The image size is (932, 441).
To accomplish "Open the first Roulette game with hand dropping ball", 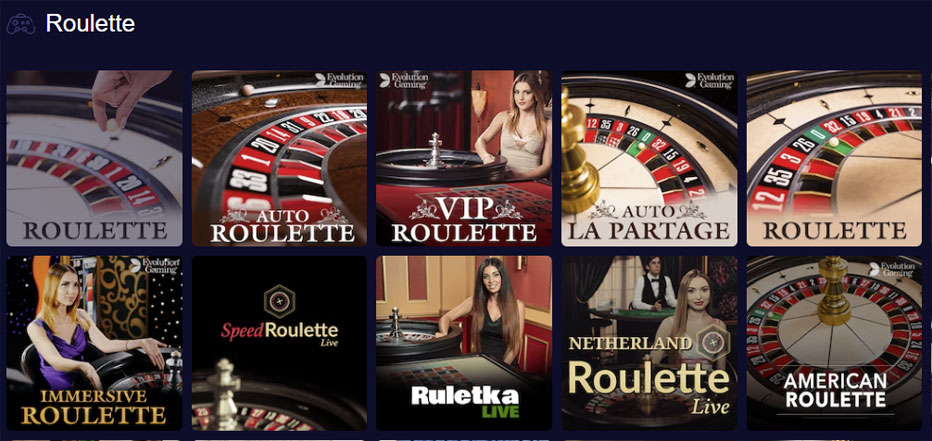I will 95,158.
